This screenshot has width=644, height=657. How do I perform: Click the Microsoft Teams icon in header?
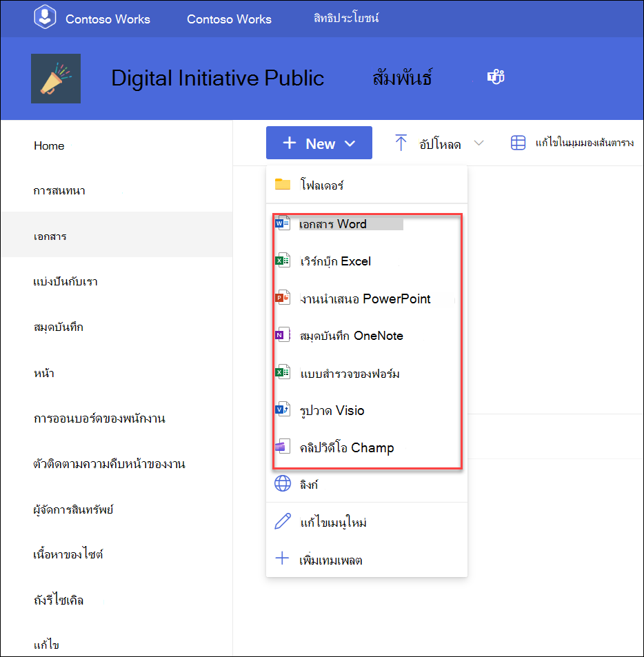pos(496,77)
